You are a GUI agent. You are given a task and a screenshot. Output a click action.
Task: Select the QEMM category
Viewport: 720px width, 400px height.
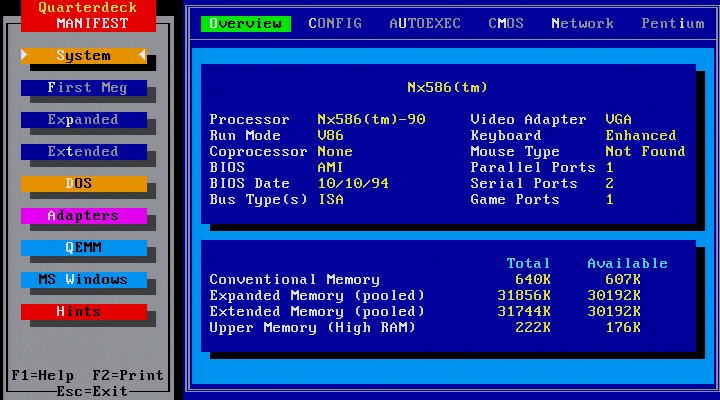tap(84, 248)
